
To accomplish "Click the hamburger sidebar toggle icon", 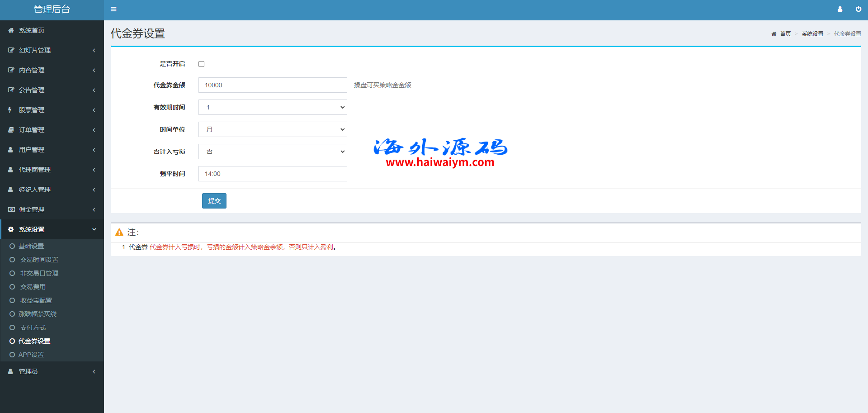I will [x=113, y=9].
